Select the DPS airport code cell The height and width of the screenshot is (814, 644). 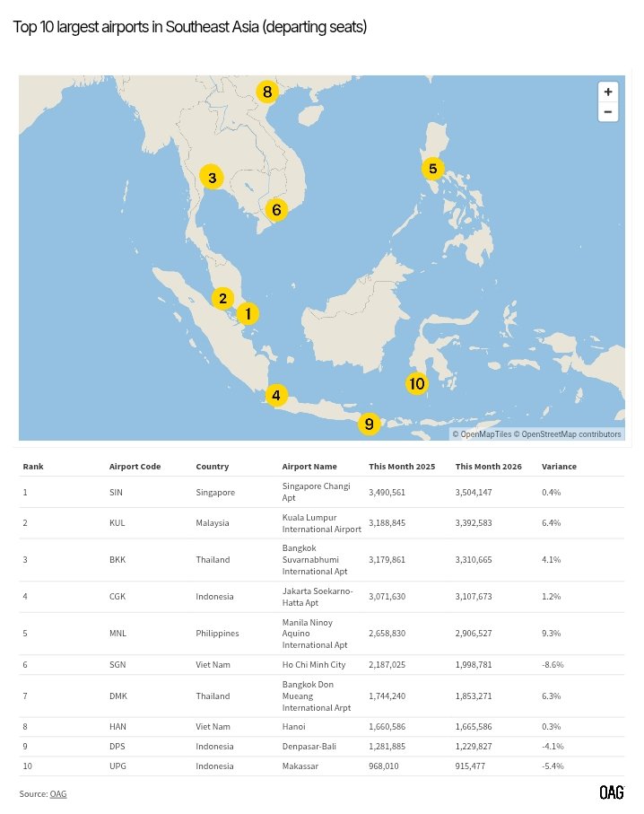[x=117, y=747]
